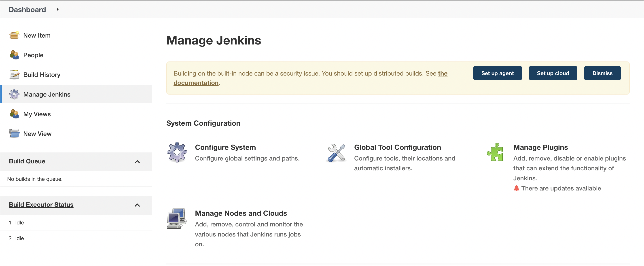
Task: Click the Dashboard breadcrumb link
Action: [27, 9]
